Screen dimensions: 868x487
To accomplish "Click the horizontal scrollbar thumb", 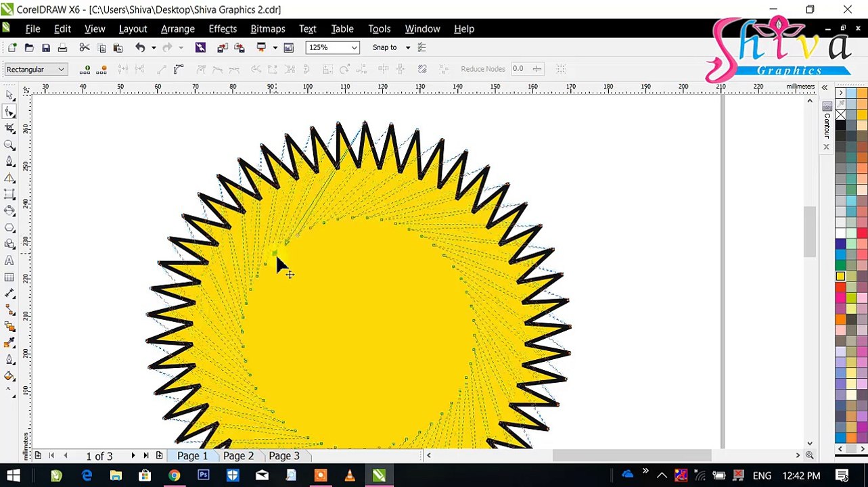I will [x=631, y=456].
